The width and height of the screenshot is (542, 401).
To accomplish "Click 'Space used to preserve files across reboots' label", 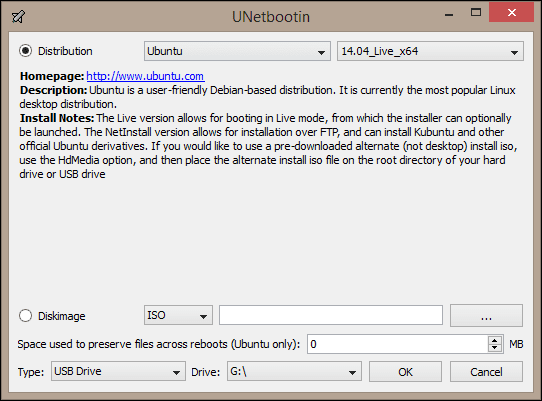I will pos(159,344).
